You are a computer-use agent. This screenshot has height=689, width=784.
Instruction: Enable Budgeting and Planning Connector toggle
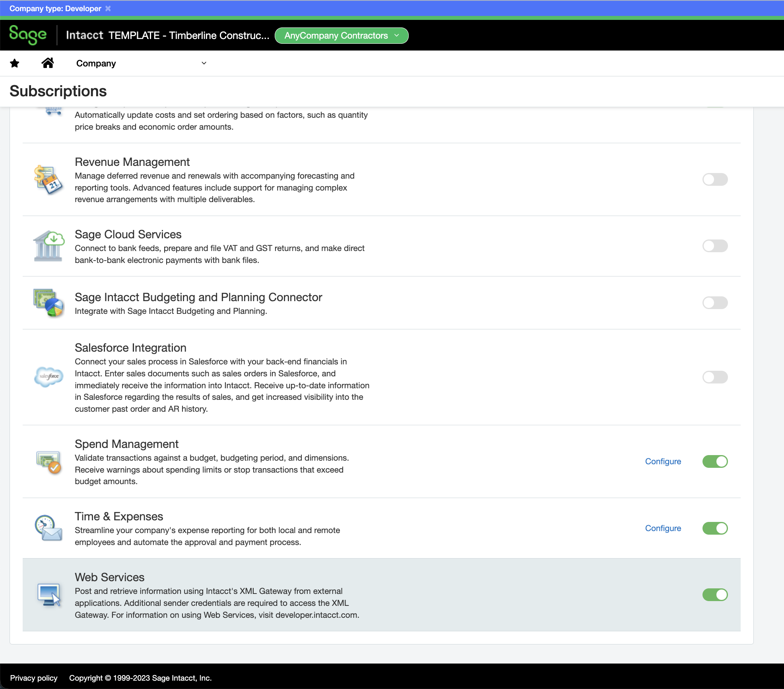(715, 303)
